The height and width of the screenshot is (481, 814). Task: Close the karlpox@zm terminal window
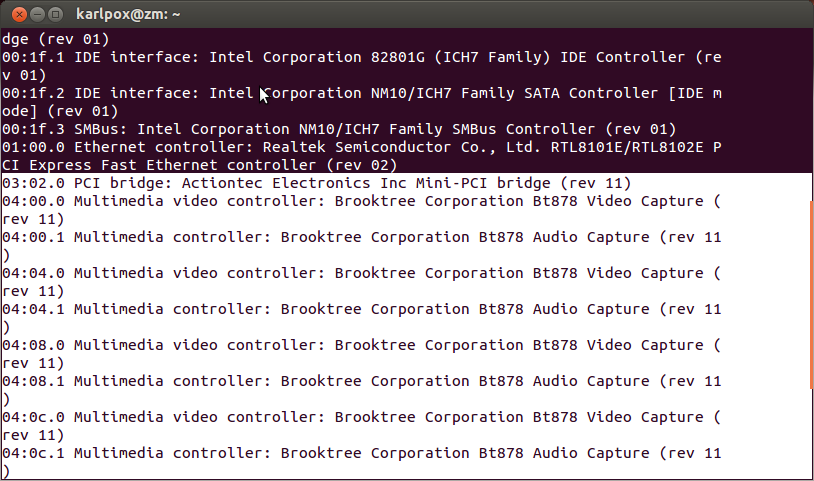coord(14,14)
